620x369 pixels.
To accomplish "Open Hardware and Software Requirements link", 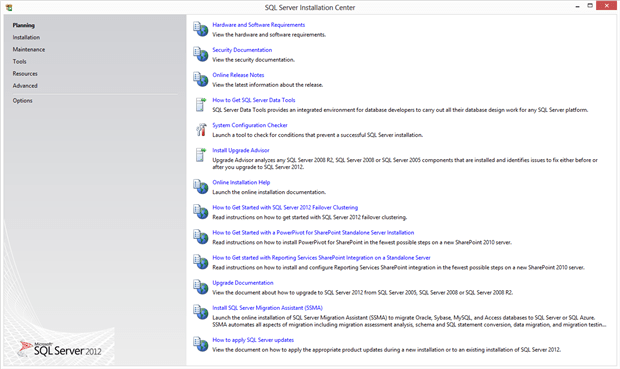I will click(259, 25).
